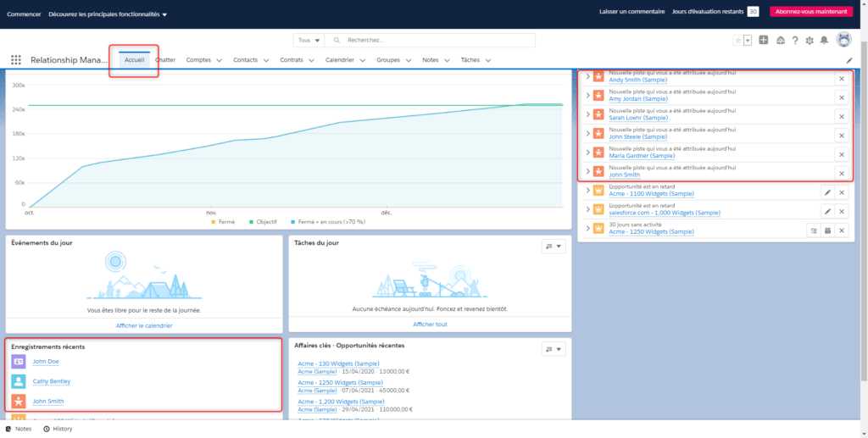This screenshot has height=438, width=868.
Task: Open Cathy Bentley recent record link
Action: pos(52,381)
